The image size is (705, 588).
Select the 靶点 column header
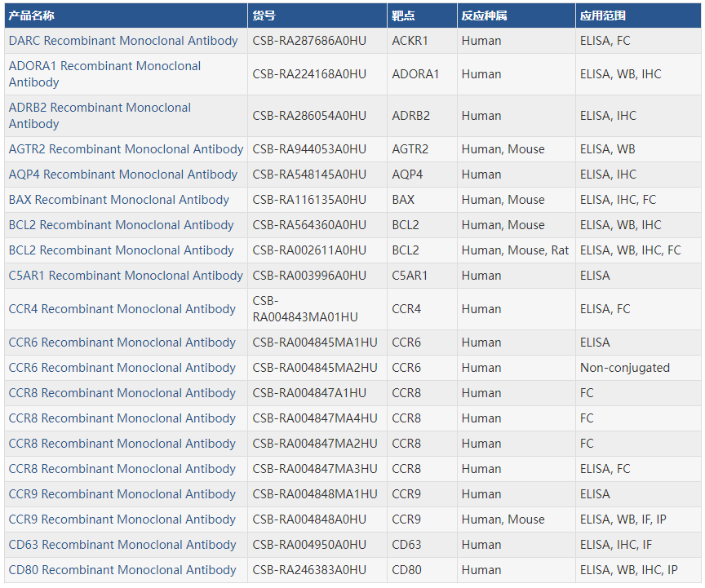click(x=403, y=15)
